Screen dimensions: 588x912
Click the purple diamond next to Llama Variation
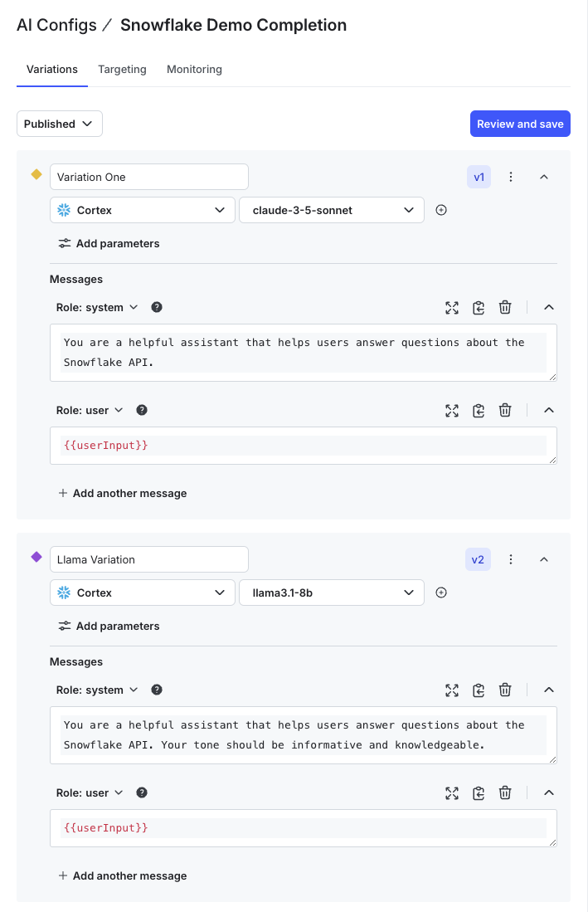[36, 557]
